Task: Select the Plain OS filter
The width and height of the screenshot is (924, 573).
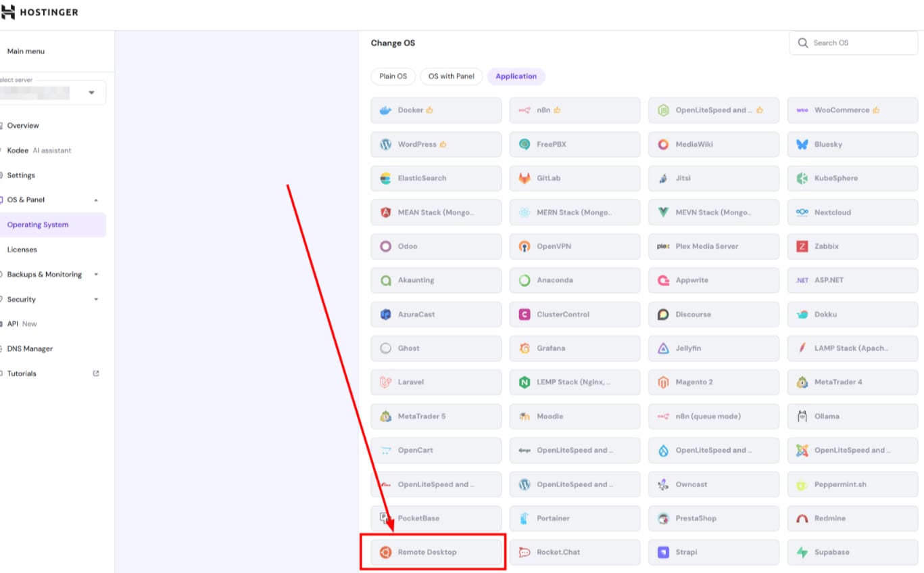Action: (x=393, y=76)
